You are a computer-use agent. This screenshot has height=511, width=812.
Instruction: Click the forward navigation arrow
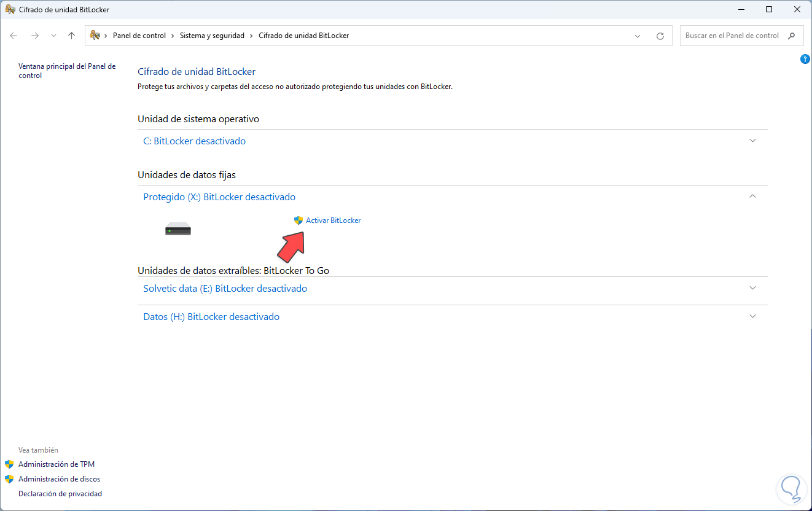pyautogui.click(x=35, y=36)
